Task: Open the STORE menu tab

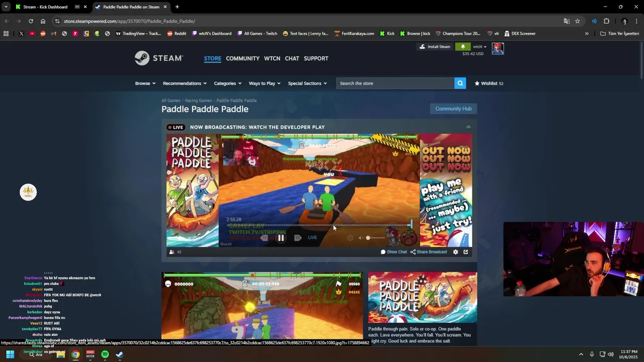Action: 212,58
